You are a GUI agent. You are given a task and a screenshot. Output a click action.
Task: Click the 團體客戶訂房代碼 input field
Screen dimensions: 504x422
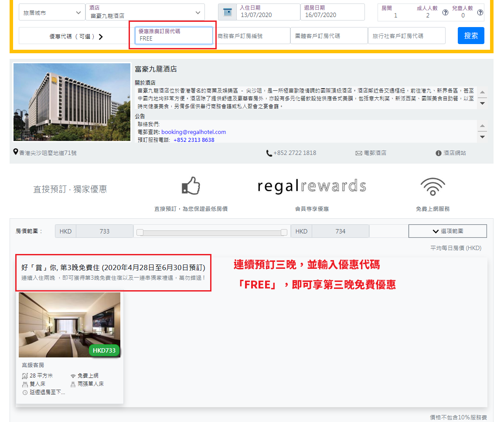(329, 36)
